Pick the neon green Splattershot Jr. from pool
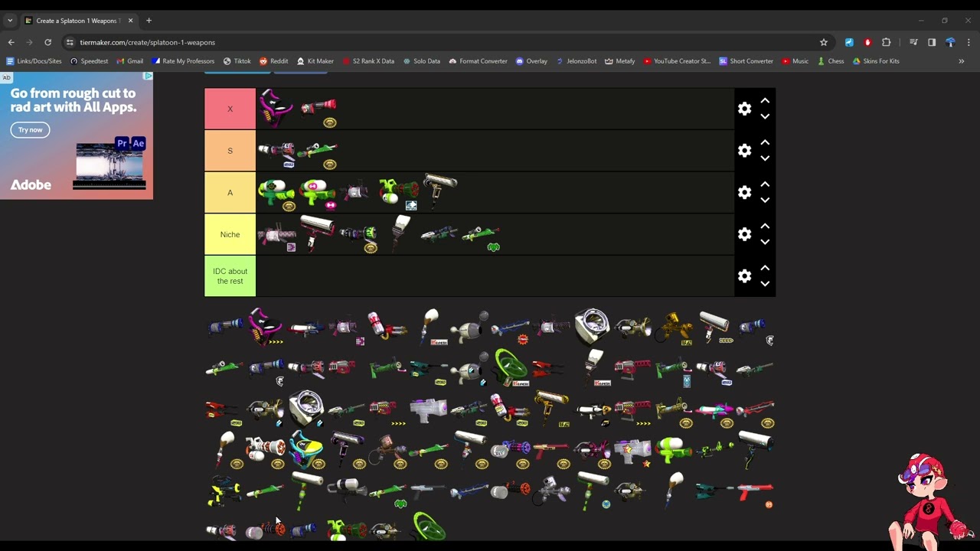Screen dimensions: 980x551 (674, 449)
